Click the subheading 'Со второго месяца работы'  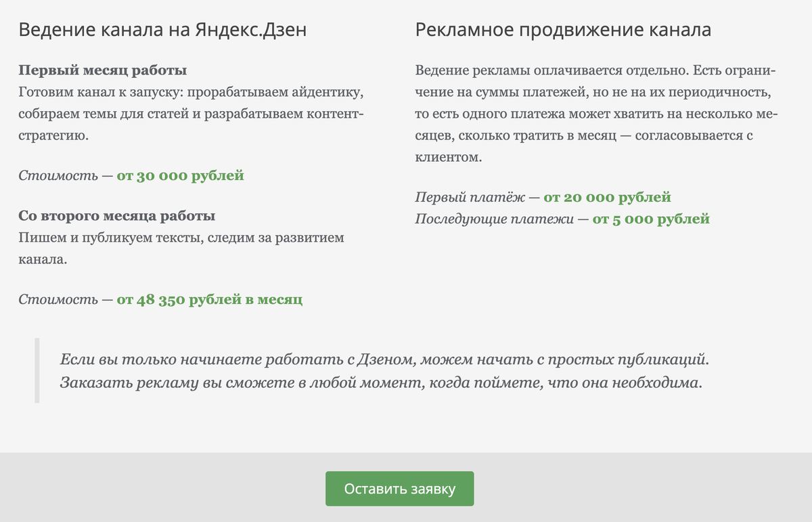(x=117, y=217)
